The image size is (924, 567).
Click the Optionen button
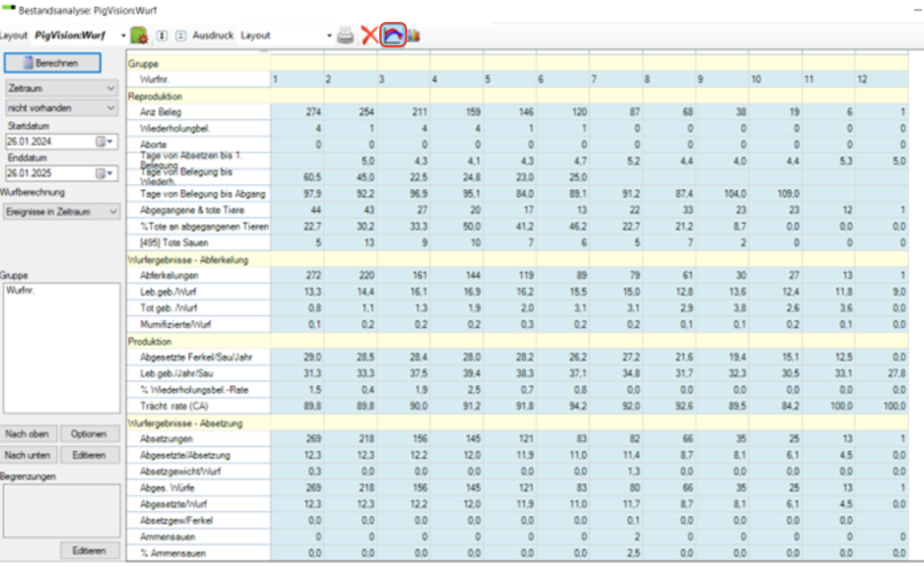click(x=90, y=434)
